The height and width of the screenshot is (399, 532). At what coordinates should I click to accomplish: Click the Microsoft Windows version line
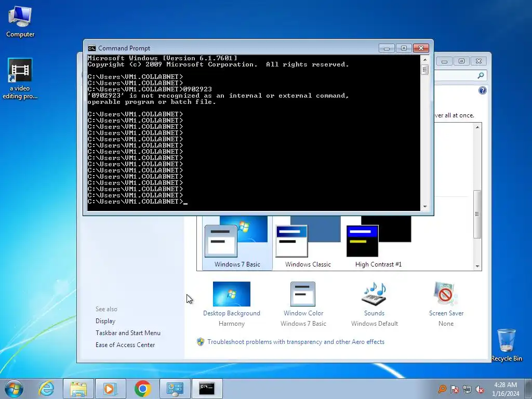(163, 58)
